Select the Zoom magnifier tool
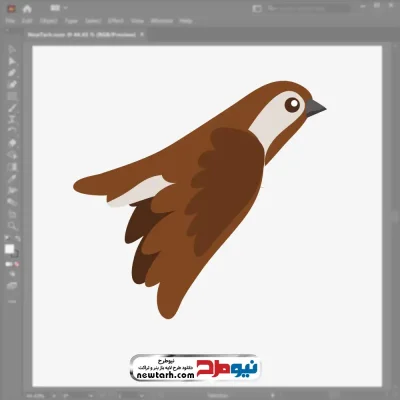Screen dimensions: 400x400 pos(12,226)
